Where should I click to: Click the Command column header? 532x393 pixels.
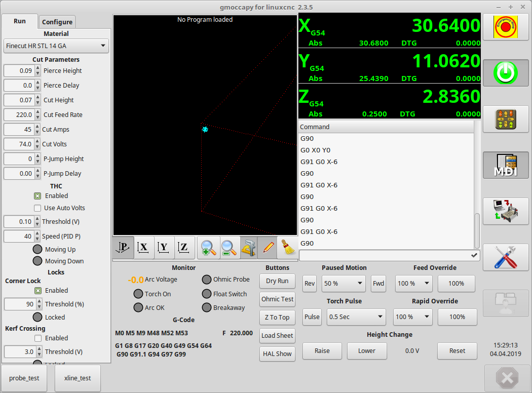tap(386, 127)
